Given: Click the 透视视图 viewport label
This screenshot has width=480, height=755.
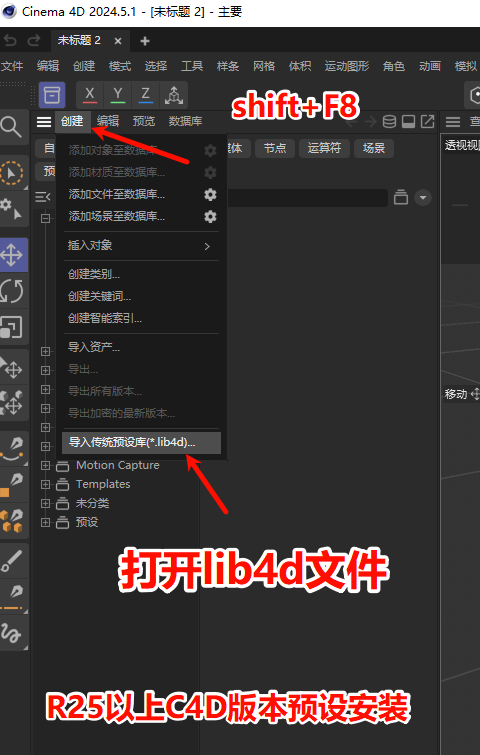Looking at the screenshot, I should tap(461, 145).
